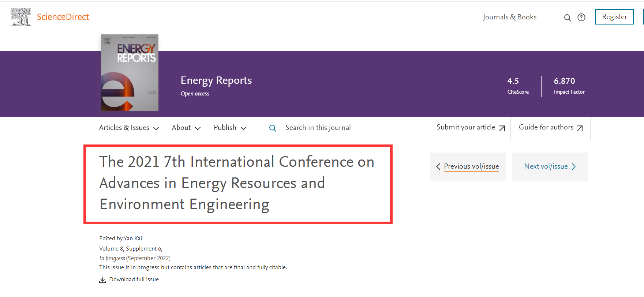
Task: Click the journal search magnifier icon
Action: [273, 128]
